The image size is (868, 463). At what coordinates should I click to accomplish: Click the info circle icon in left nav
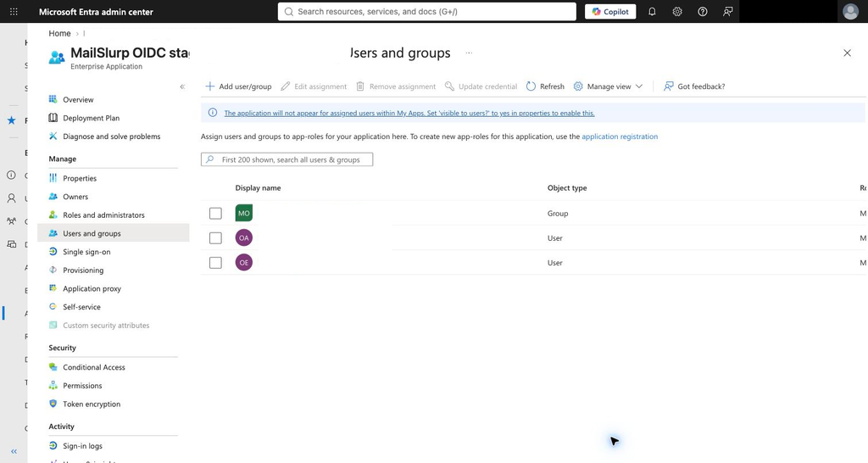tap(11, 175)
